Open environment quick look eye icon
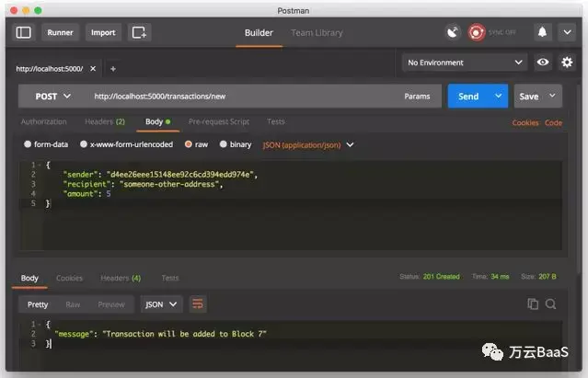The width and height of the screenshot is (588, 378). pyautogui.click(x=543, y=63)
